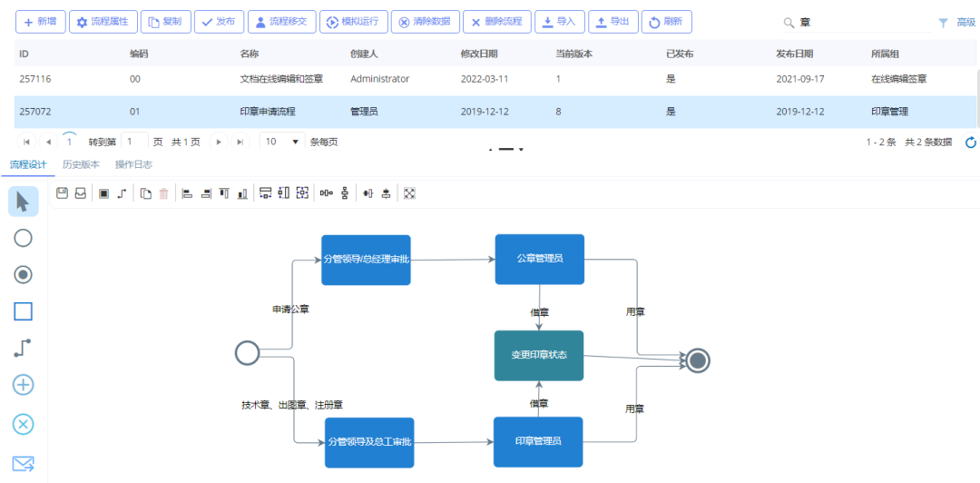Align selected nodes to the left
Screen dimensions: 980x483
pos(187,193)
